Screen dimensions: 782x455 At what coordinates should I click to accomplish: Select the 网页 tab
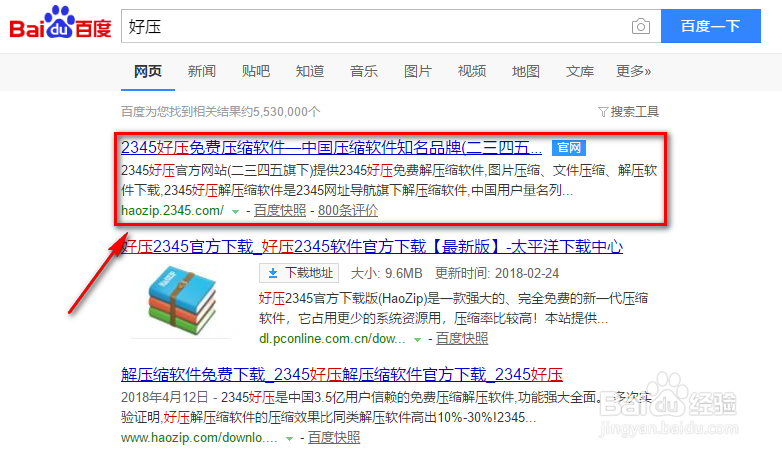[148, 71]
